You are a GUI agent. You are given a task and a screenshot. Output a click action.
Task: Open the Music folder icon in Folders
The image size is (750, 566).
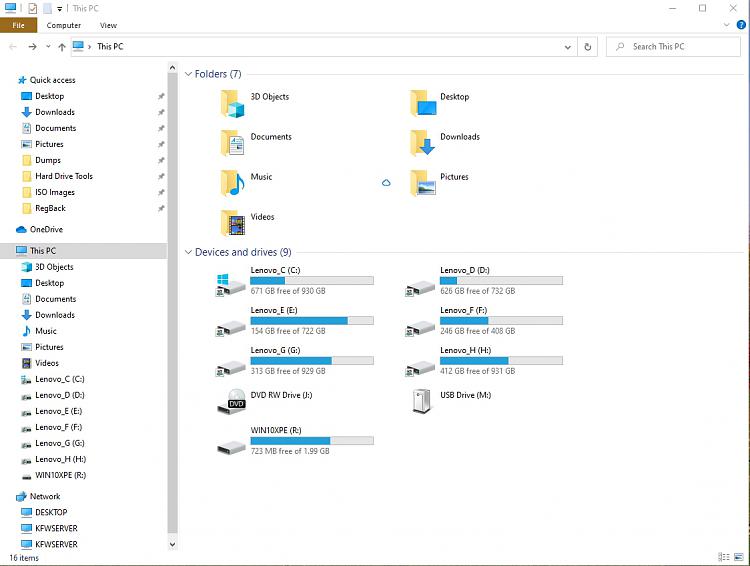tap(232, 184)
